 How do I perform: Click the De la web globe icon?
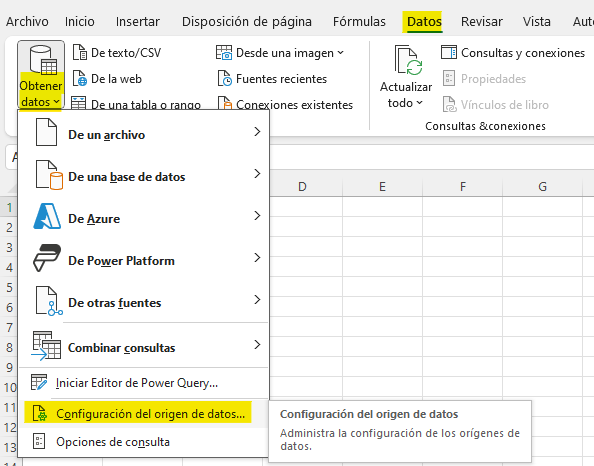click(x=80, y=78)
